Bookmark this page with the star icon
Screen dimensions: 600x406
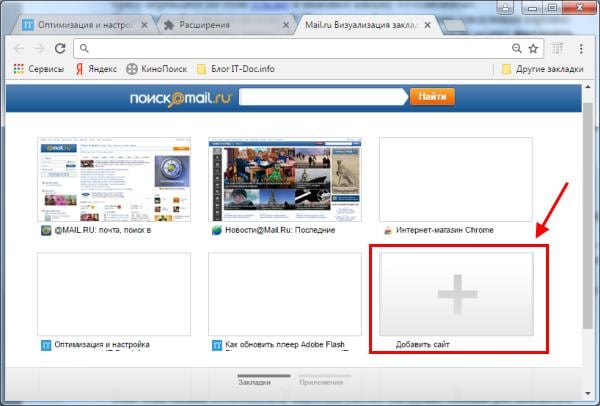coord(533,48)
